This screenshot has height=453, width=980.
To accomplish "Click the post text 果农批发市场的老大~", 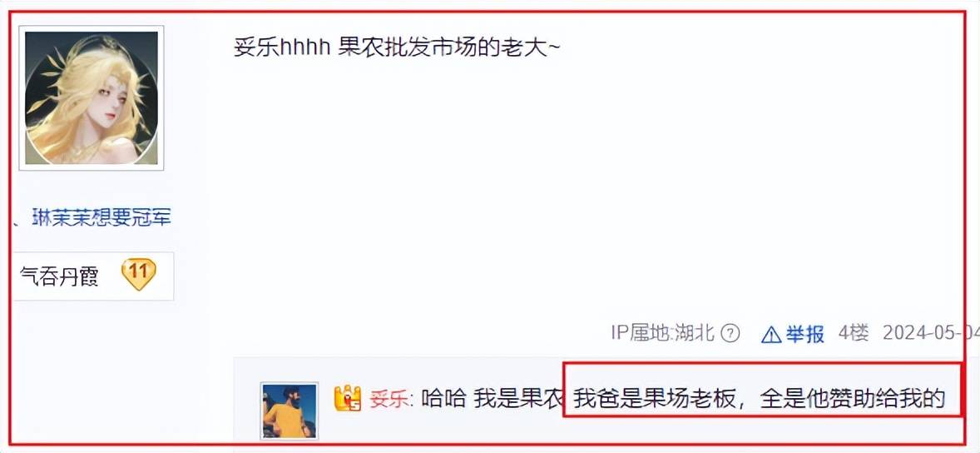I will [x=448, y=47].
